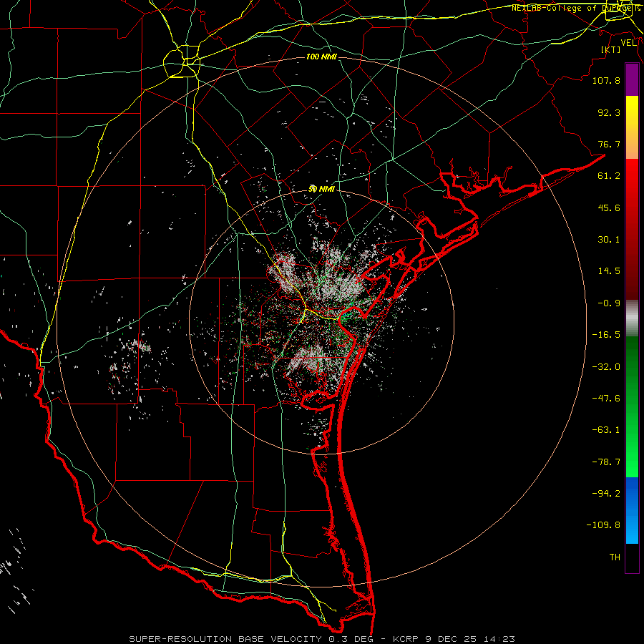Select the -32.0 velocity scale value
Viewport: 644px width, 644px height.
pyautogui.click(x=606, y=367)
